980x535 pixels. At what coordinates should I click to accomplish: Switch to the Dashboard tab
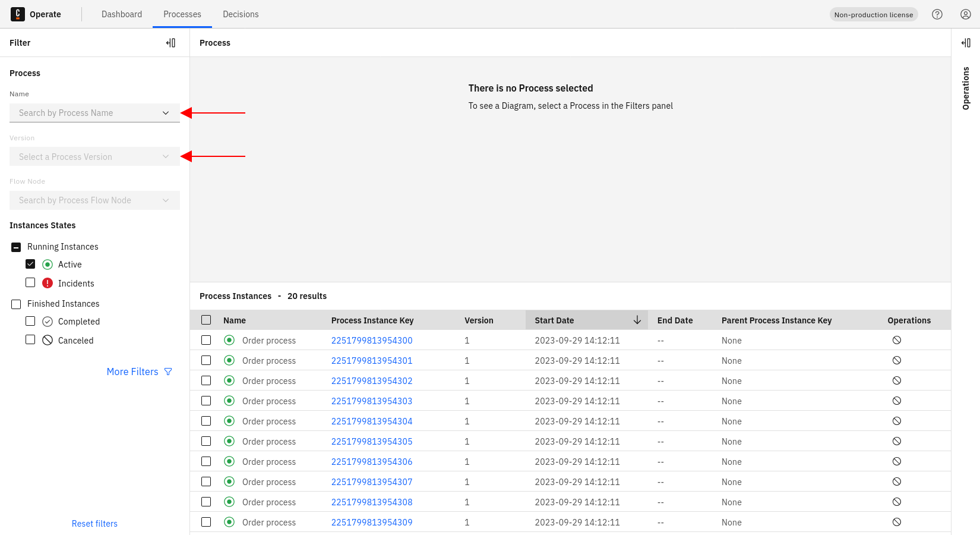click(122, 14)
